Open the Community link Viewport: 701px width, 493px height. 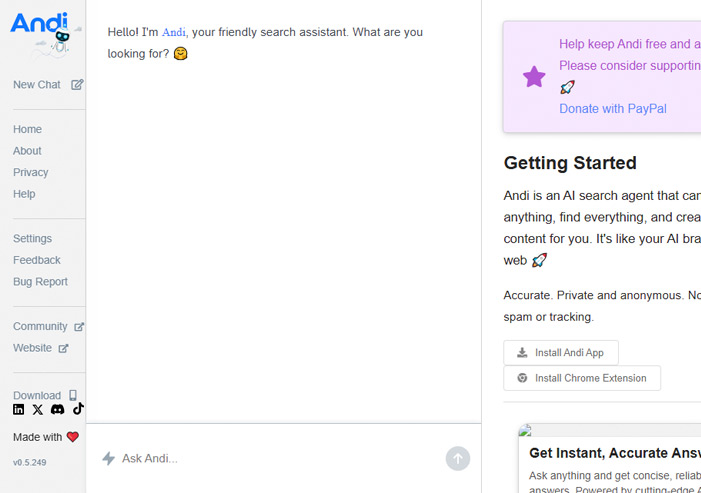(40, 326)
